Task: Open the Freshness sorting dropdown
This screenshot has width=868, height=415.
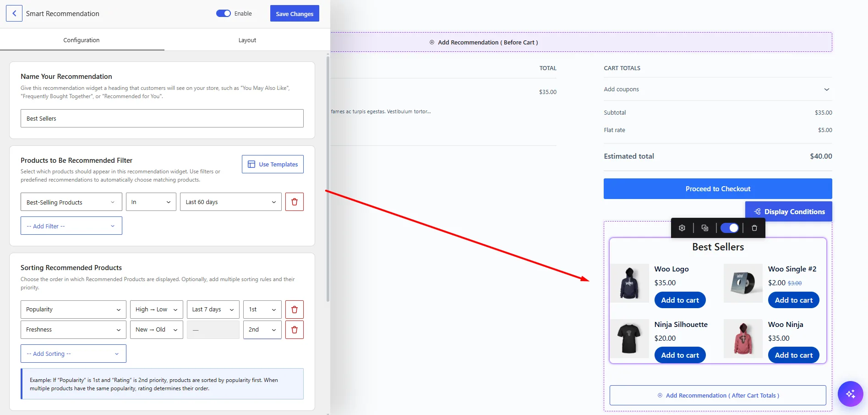Action: [73, 330]
